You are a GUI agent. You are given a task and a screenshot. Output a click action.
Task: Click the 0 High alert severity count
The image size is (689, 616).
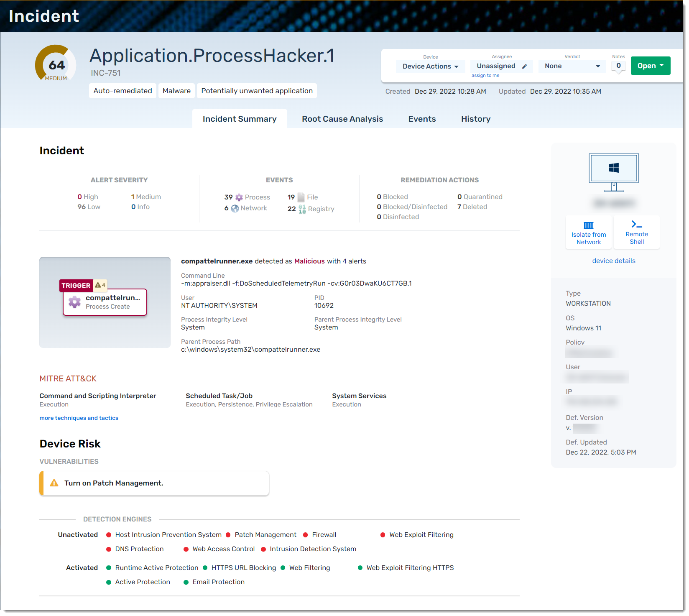88,197
